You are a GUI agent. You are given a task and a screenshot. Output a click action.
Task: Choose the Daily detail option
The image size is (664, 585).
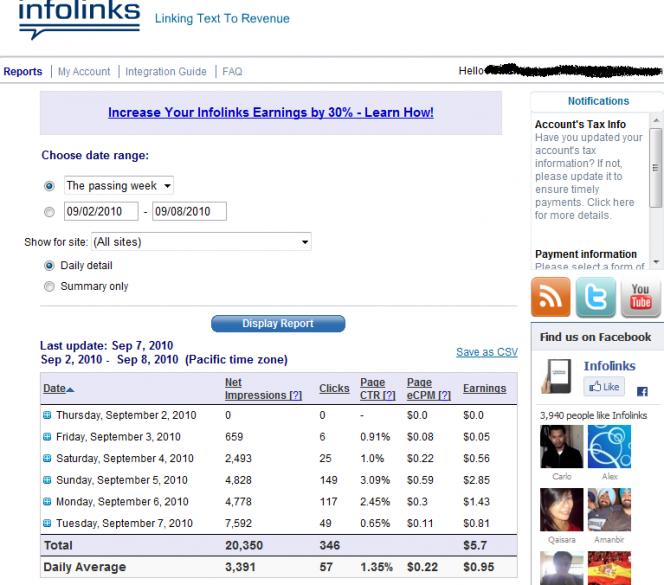[x=49, y=266]
